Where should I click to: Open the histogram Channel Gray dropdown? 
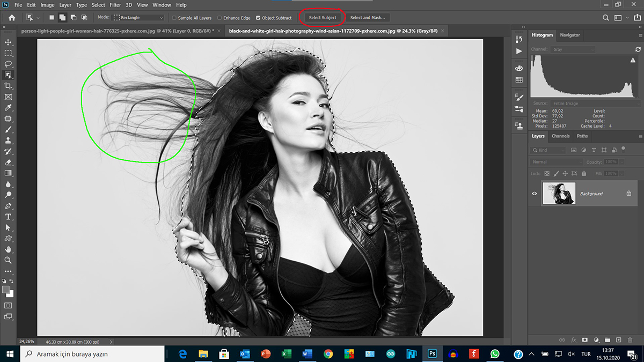tap(573, 49)
